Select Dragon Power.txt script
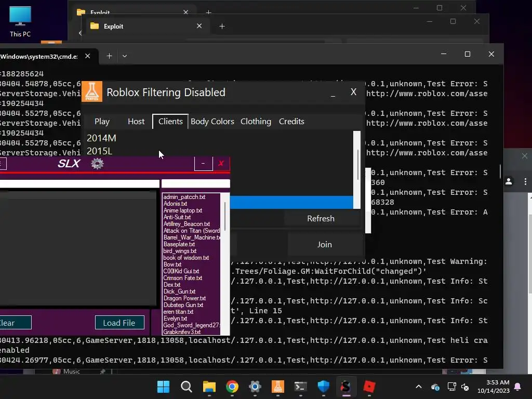The width and height of the screenshot is (532, 399). (184, 298)
